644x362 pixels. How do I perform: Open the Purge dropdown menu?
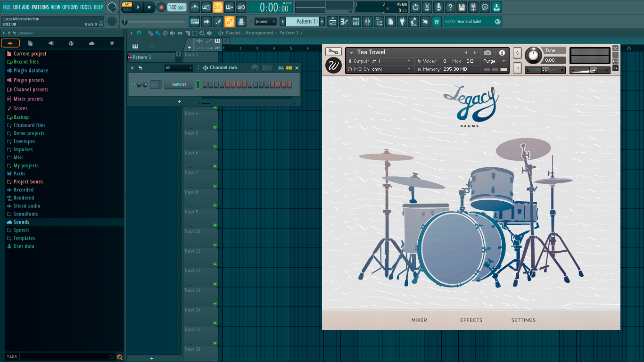click(x=494, y=61)
